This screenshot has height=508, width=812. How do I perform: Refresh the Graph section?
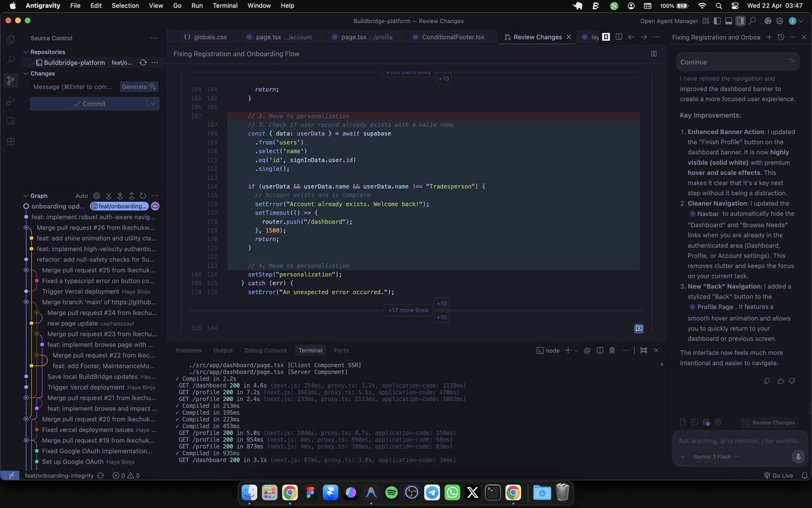[x=143, y=195]
